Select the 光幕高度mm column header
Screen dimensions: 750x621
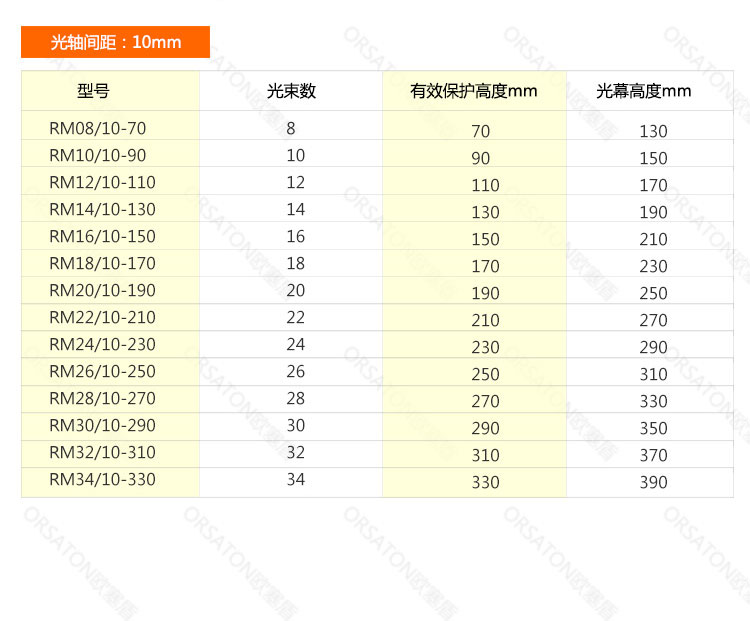point(644,91)
